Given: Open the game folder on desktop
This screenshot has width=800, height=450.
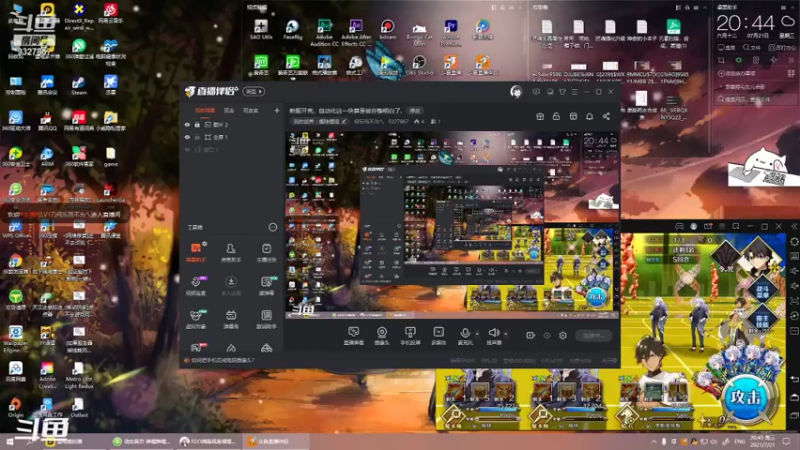Looking at the screenshot, I should click(x=110, y=157).
